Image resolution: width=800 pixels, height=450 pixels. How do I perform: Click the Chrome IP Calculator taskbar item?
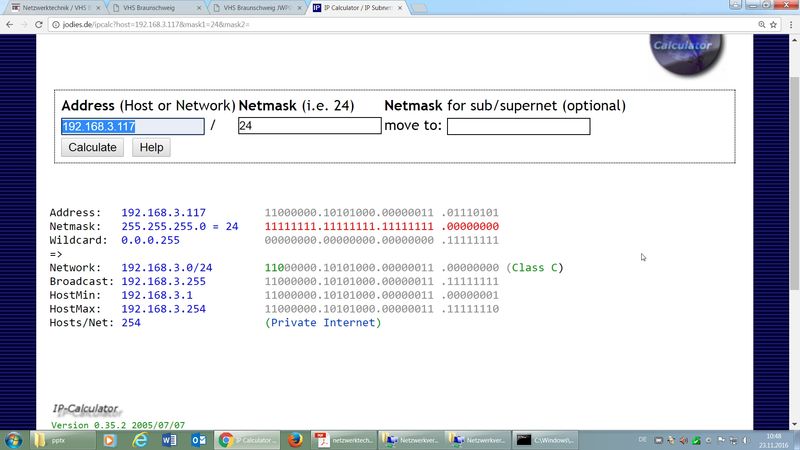247,440
